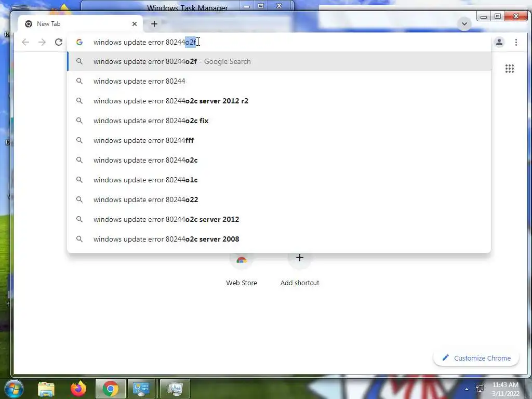Open the Google apps grid
Viewport: 532px width, 399px height.
click(x=509, y=69)
